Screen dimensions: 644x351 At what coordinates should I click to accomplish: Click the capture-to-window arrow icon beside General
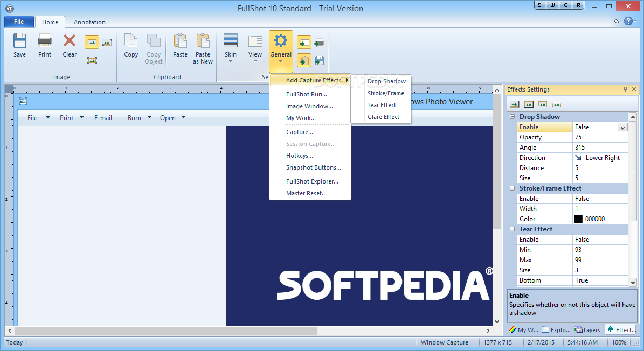coord(304,42)
